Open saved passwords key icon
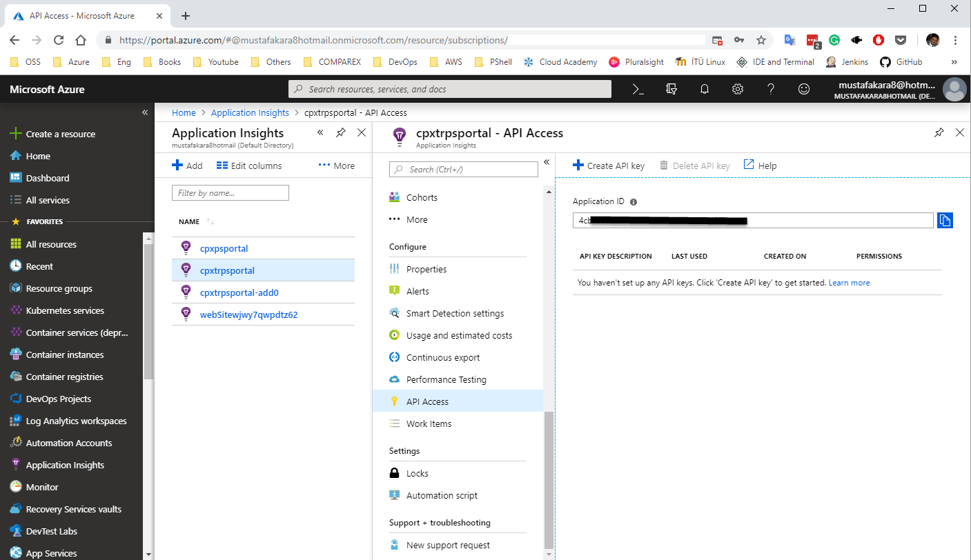Viewport: 971px width, 560px height. pos(739,40)
